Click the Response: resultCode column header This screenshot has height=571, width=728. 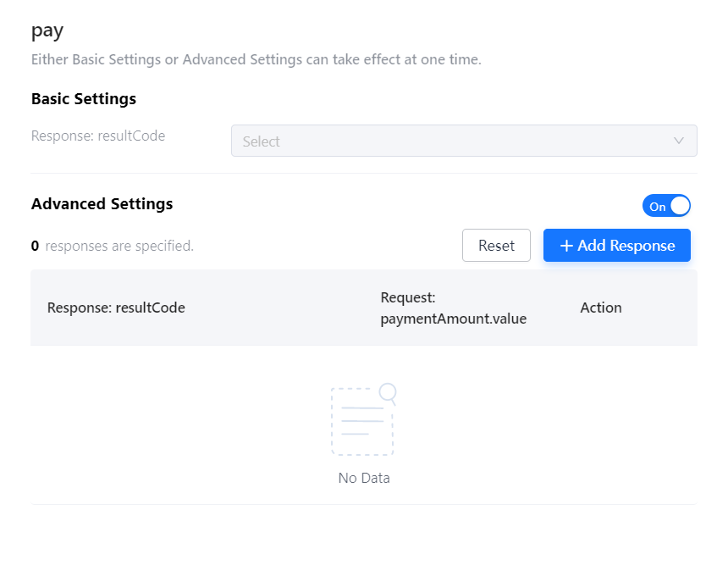(116, 308)
